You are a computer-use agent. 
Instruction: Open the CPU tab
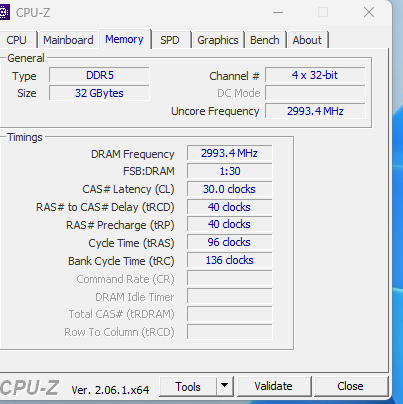(x=16, y=40)
